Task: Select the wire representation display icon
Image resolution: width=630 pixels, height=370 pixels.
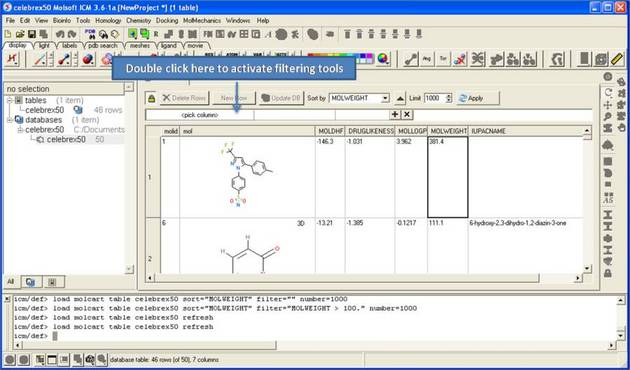Action: (40, 59)
